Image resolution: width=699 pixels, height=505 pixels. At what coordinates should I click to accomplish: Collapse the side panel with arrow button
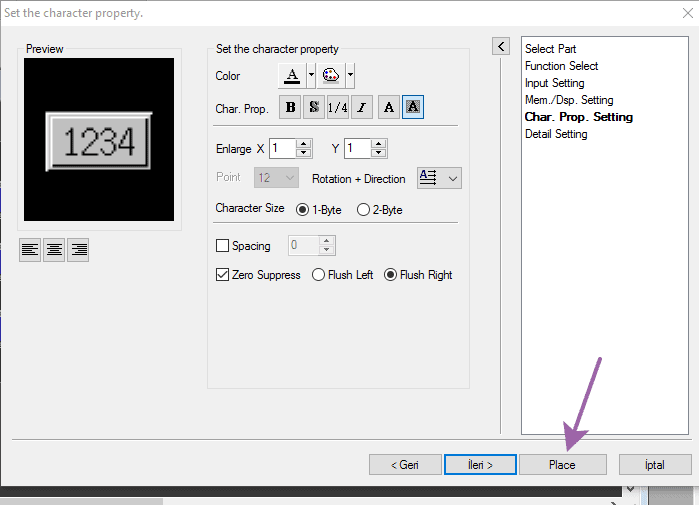pyautogui.click(x=502, y=47)
